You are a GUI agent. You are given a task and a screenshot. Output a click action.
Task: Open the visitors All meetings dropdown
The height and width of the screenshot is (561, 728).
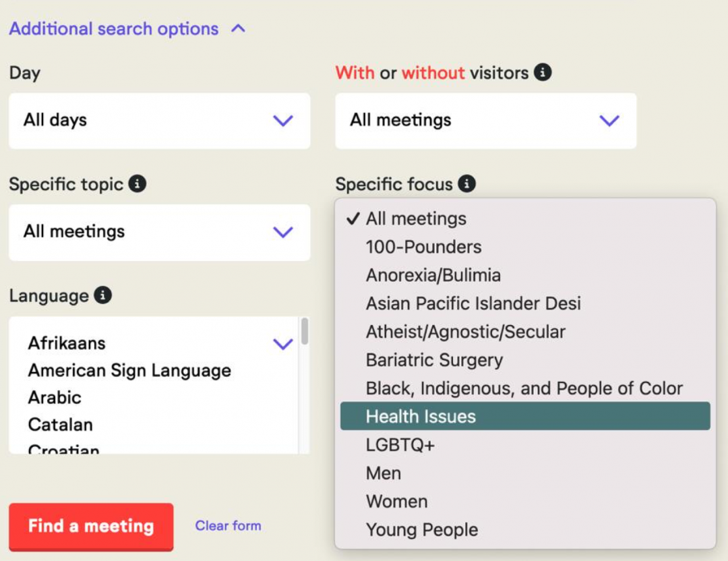pos(485,121)
